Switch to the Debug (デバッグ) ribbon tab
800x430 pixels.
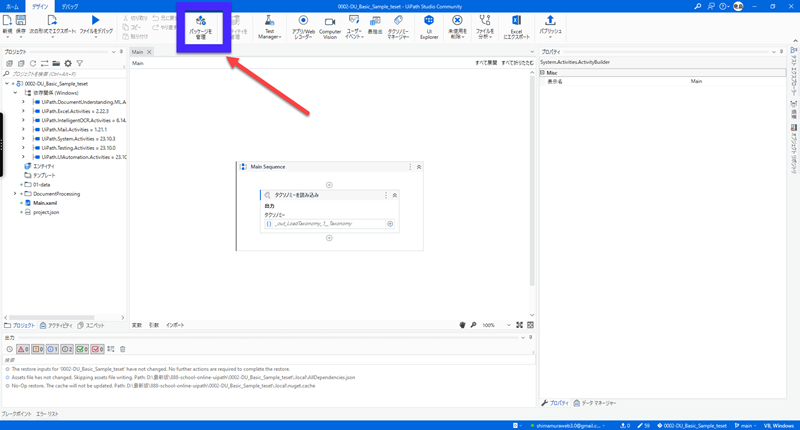click(70, 7)
